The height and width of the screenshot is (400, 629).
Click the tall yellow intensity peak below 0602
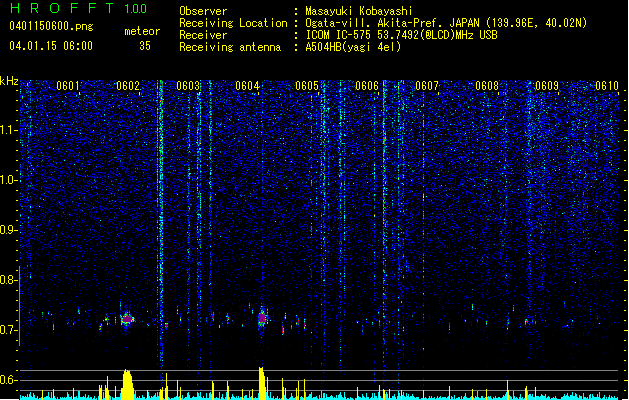pos(127,384)
